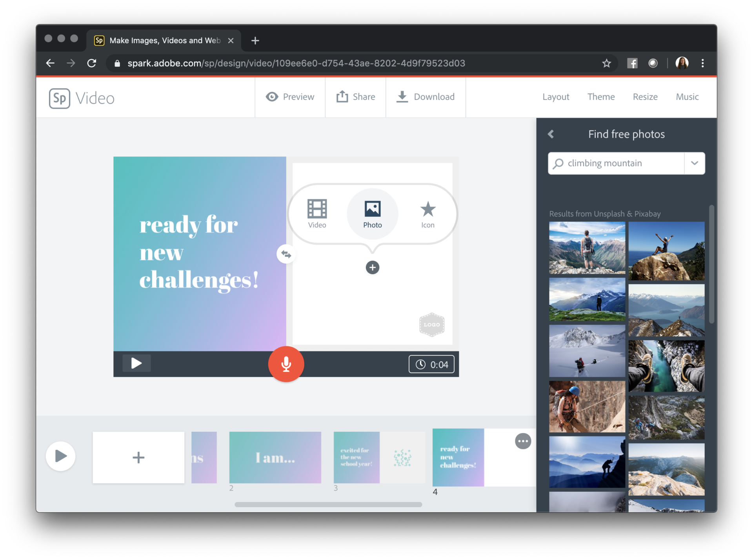Click the Download button
This screenshot has height=560, width=753.
click(426, 97)
